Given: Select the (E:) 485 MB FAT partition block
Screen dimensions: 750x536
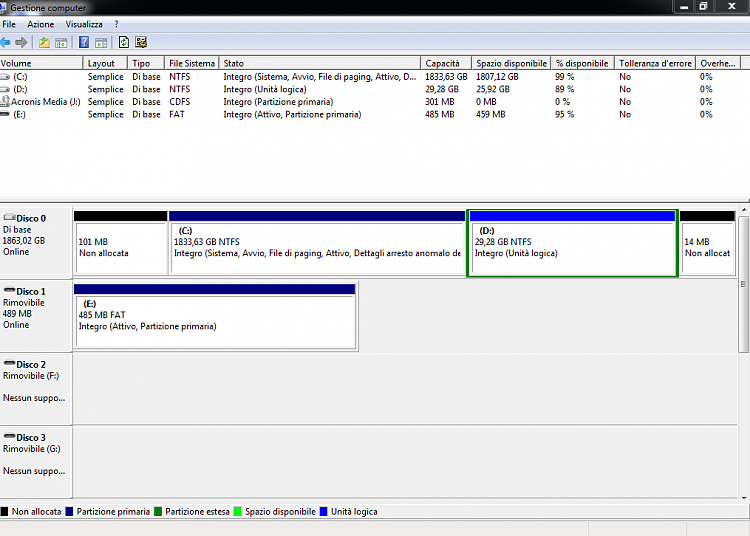Looking at the screenshot, I should pyautogui.click(x=214, y=316).
